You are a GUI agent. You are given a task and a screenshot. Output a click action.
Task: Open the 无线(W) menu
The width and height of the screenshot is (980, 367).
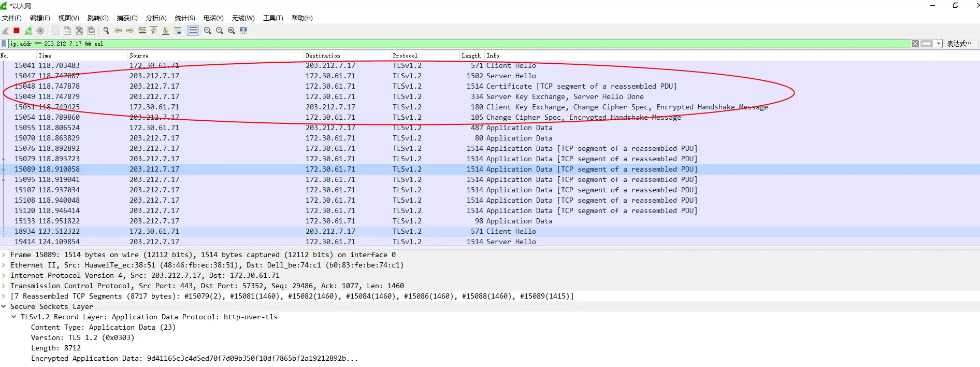click(243, 18)
